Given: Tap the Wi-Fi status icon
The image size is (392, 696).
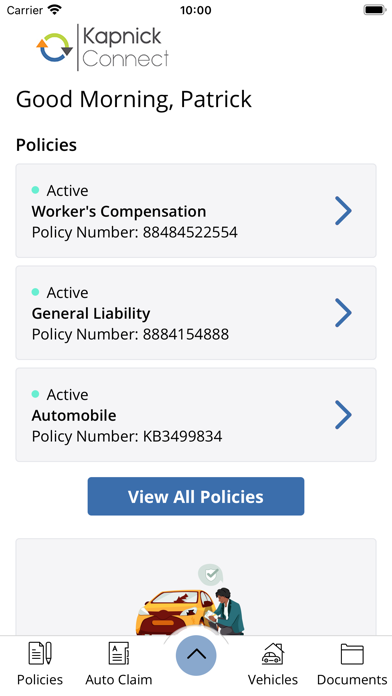Looking at the screenshot, I should [x=55, y=10].
